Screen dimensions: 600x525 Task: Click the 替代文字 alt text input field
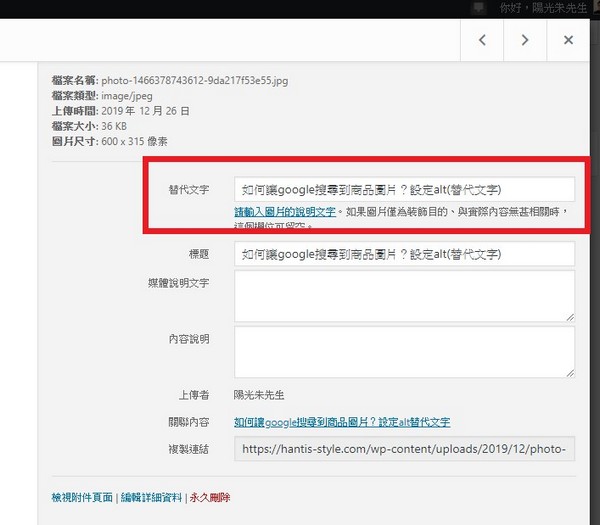point(404,189)
